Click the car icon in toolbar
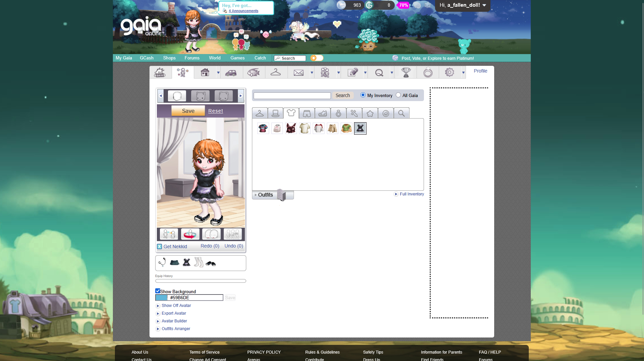The width and height of the screenshot is (644, 361). [231, 72]
